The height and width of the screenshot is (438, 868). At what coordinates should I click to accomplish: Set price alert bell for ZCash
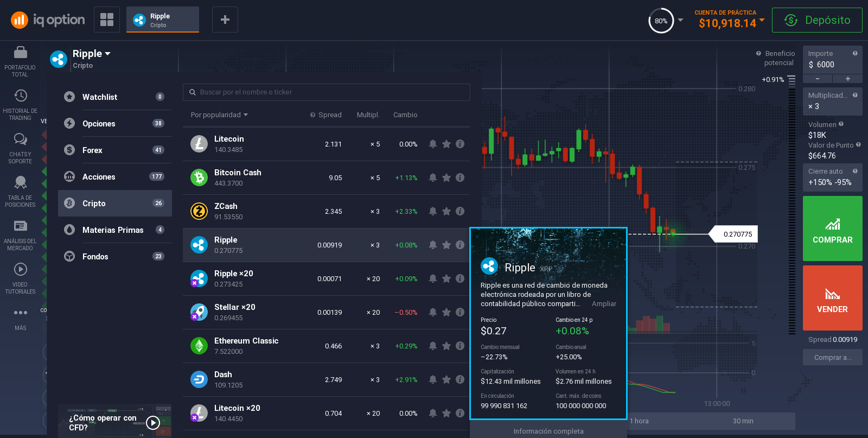(x=433, y=211)
